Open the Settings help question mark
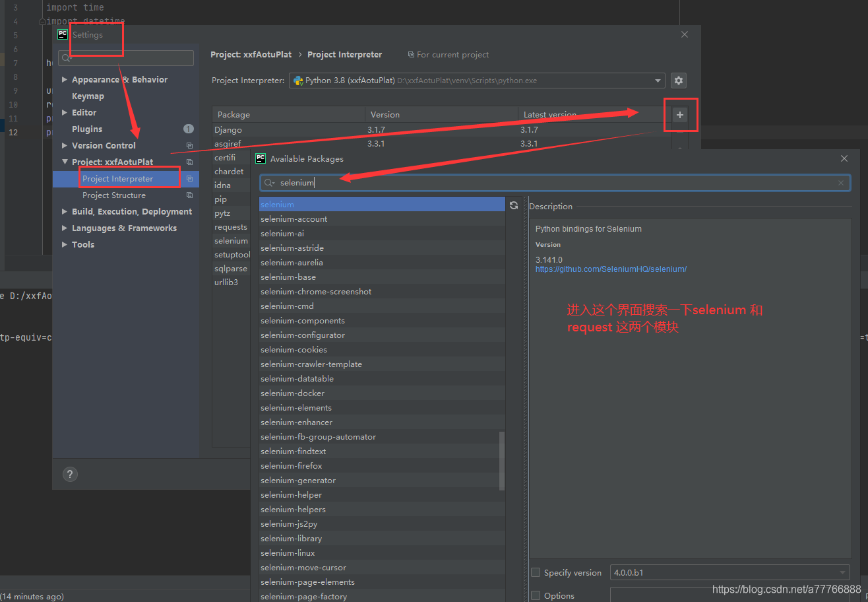Image resolution: width=868 pixels, height=602 pixels. 70,474
